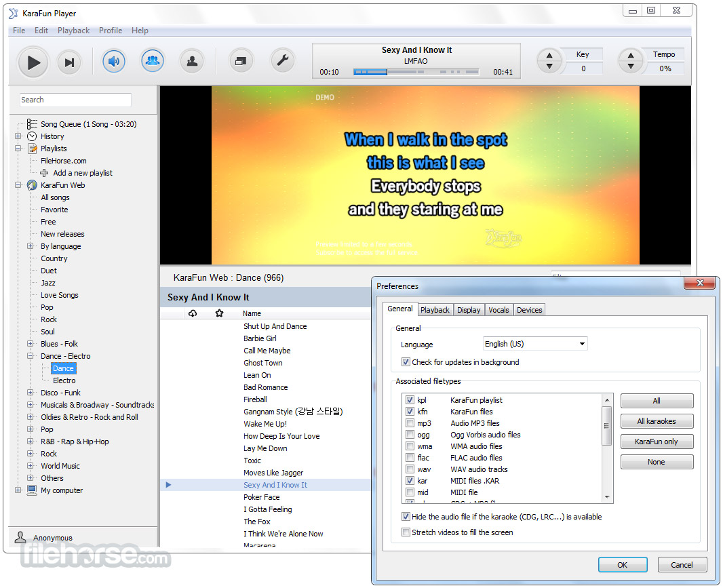The height and width of the screenshot is (588, 723).
Task: Click the filetypes list scrollbar up arrow
Action: tap(607, 400)
